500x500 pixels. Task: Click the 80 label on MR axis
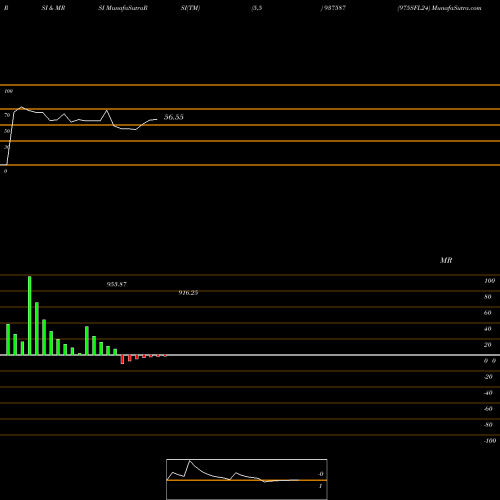click(488, 297)
